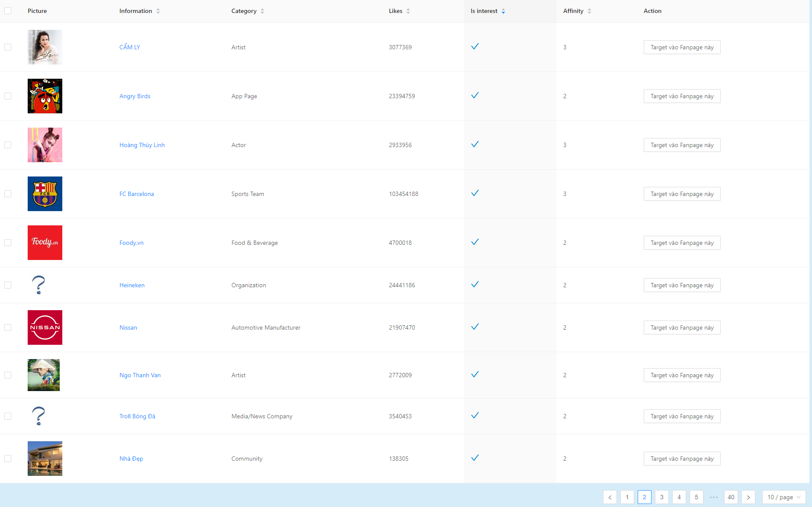The image size is (812, 507).
Task: Click Target vào Fanpage này for CẨM LY
Action: (682, 47)
